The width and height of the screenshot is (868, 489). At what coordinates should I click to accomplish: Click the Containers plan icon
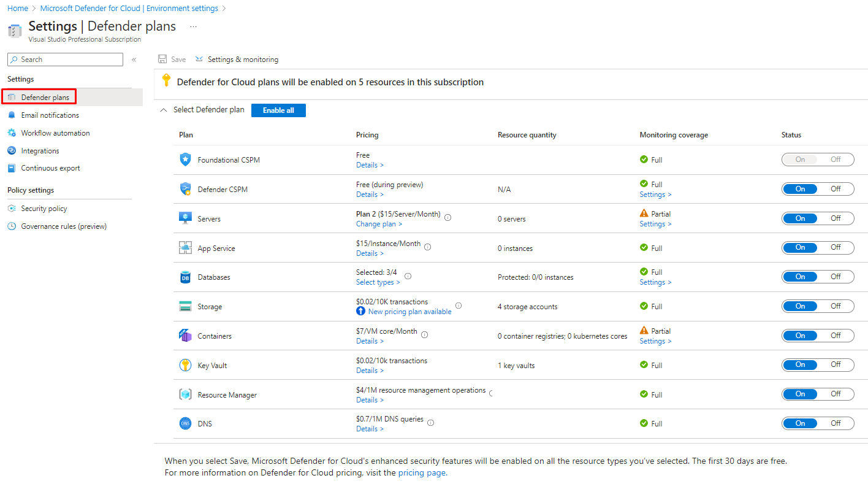tap(185, 336)
